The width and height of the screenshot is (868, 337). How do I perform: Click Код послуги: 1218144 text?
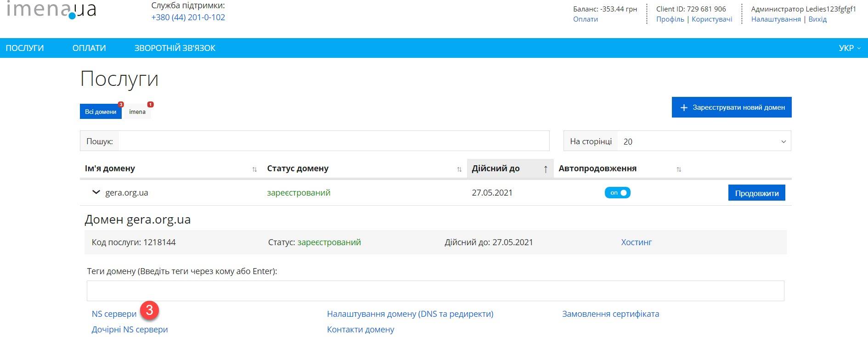click(x=134, y=242)
